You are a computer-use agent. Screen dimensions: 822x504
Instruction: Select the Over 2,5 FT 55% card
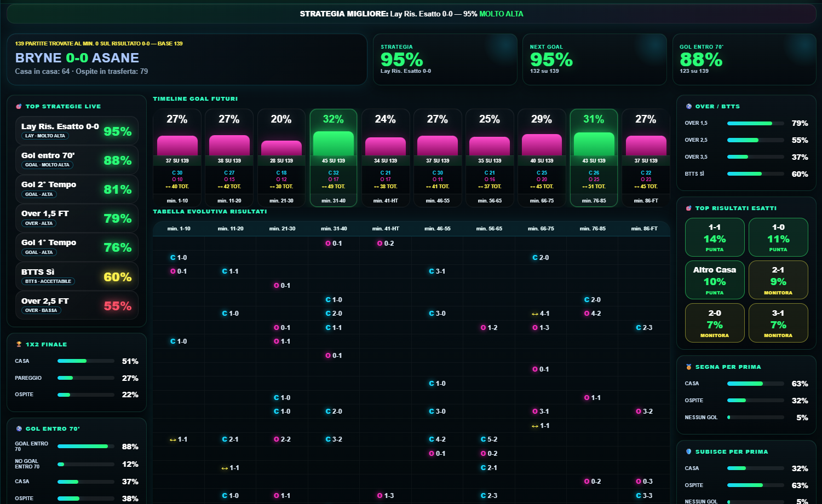click(77, 305)
